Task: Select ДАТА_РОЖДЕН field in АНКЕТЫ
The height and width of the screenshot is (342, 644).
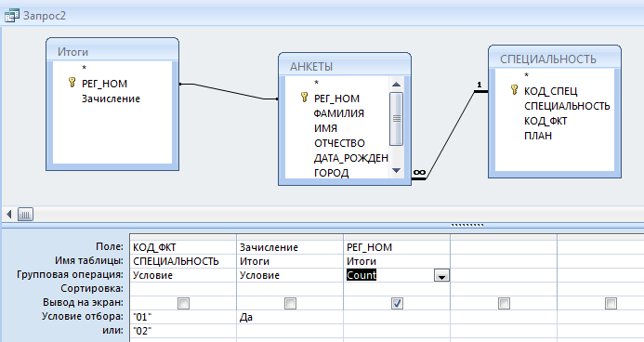Action: [x=351, y=158]
